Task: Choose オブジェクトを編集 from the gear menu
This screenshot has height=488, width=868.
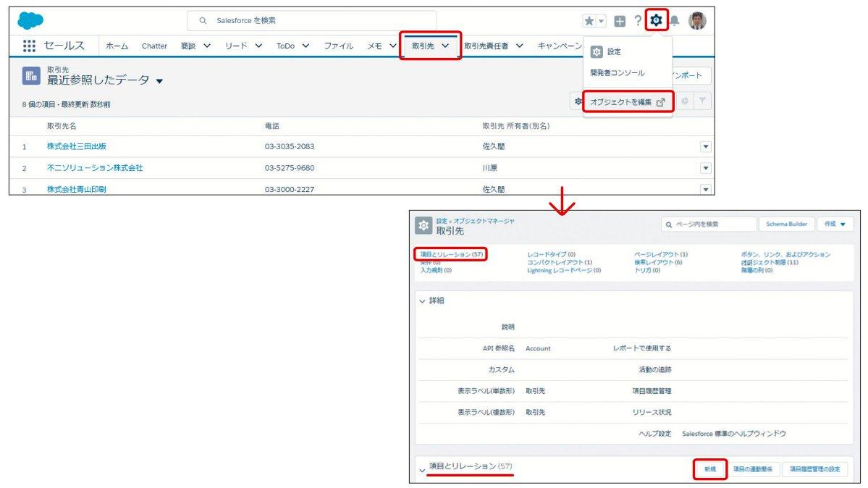Action: click(627, 102)
